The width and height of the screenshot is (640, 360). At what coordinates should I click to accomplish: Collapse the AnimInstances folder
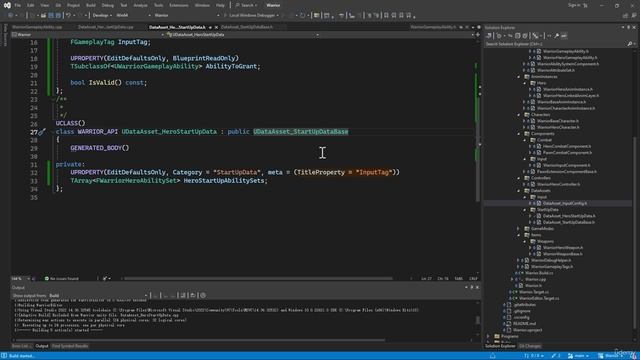[519, 77]
